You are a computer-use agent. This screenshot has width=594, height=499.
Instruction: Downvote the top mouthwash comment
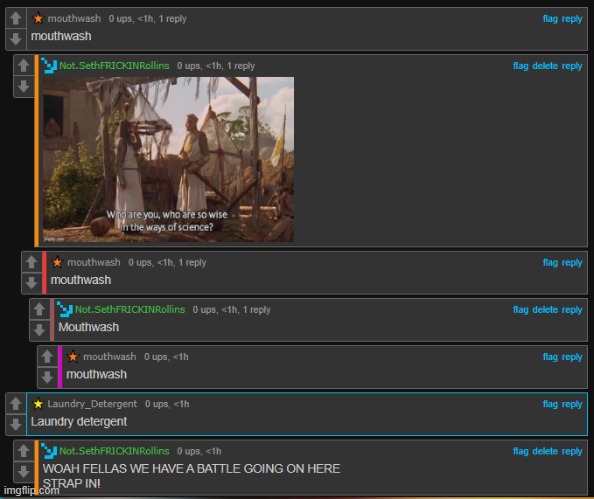[x=16, y=39]
